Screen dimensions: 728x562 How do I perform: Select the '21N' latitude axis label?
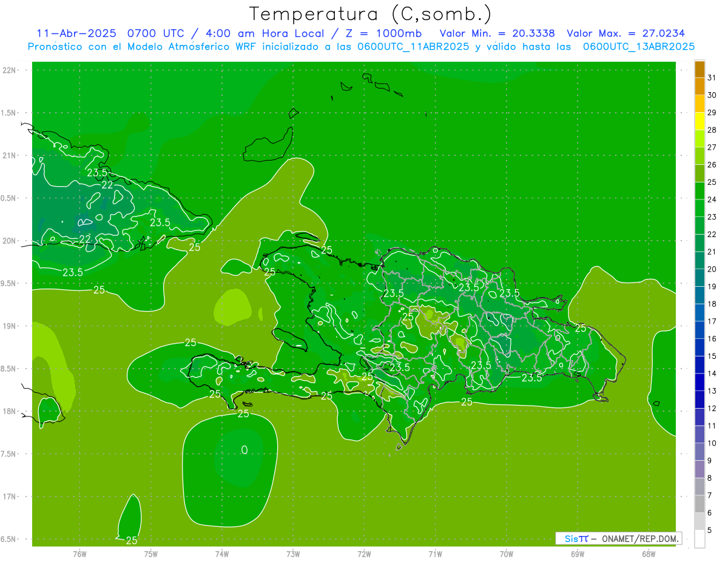[10, 156]
